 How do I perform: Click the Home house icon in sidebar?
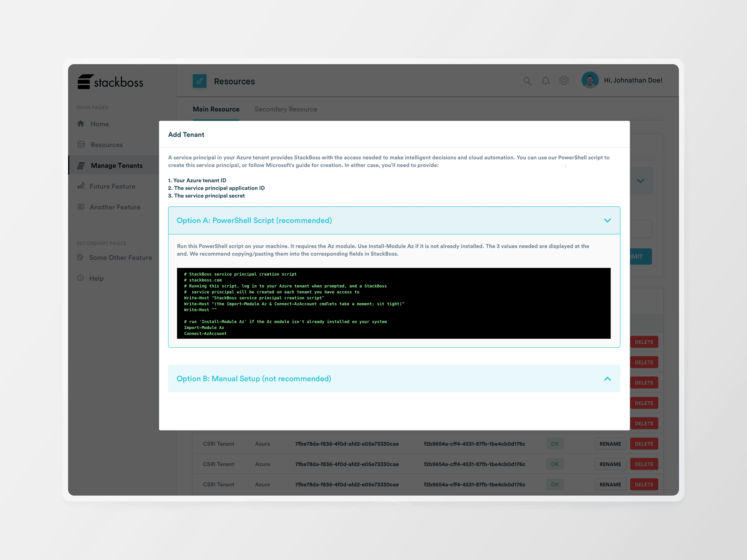[x=81, y=124]
